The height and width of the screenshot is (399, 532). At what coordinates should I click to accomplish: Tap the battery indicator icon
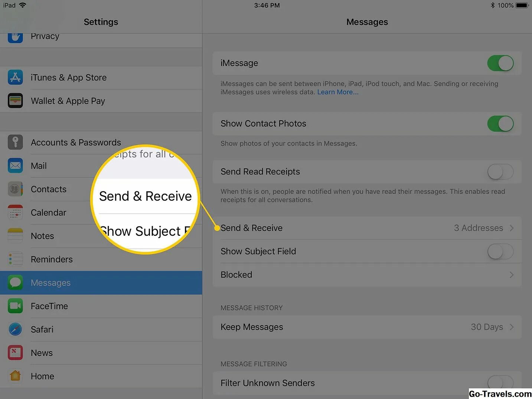(522, 5)
